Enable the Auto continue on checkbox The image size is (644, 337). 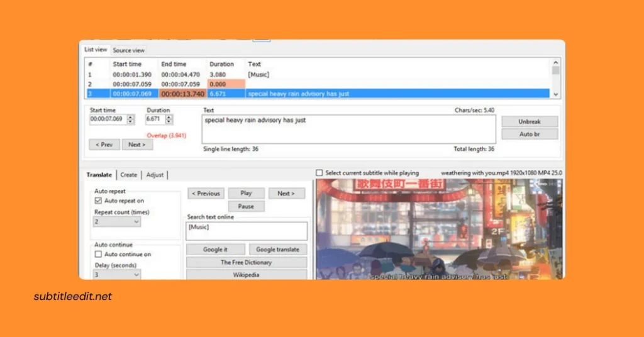[98, 255]
